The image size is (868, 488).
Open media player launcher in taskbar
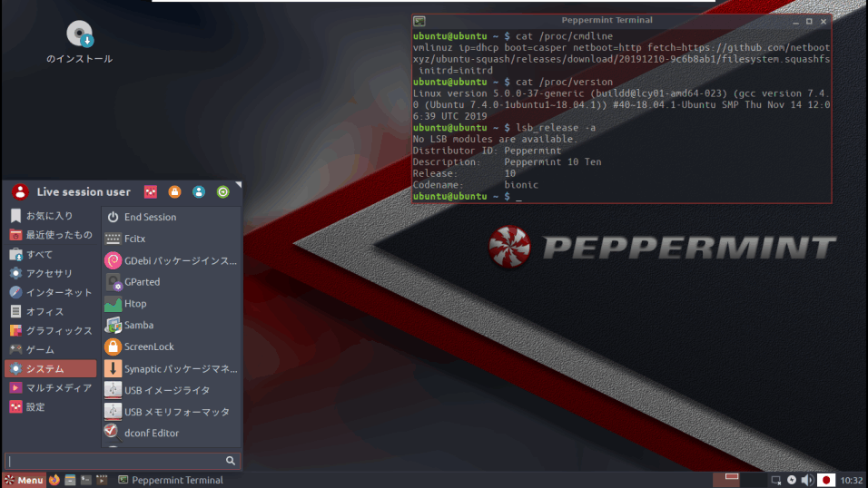pyautogui.click(x=102, y=480)
